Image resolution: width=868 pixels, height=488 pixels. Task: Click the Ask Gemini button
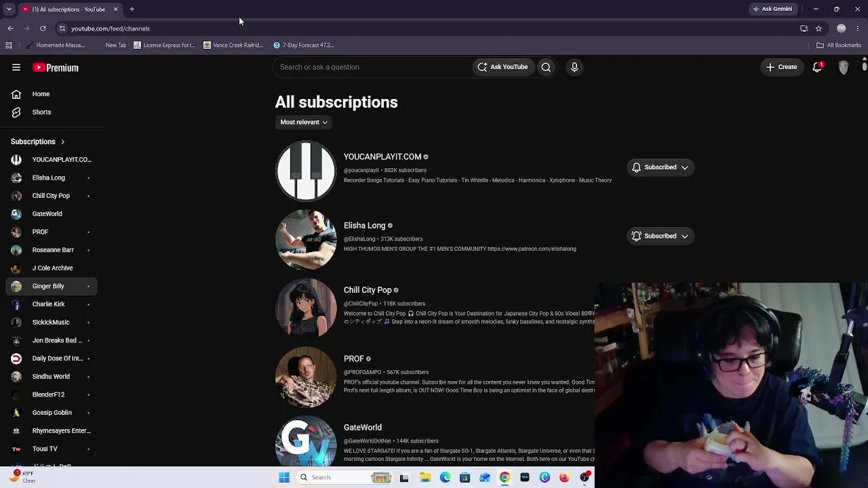click(x=772, y=9)
